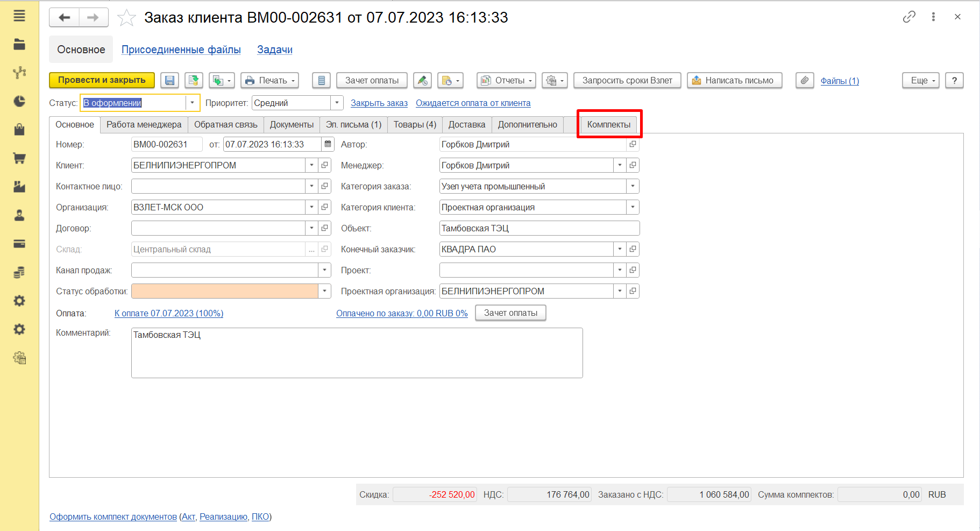Open the Работа менеджера tab
980x531 pixels.
tap(144, 124)
